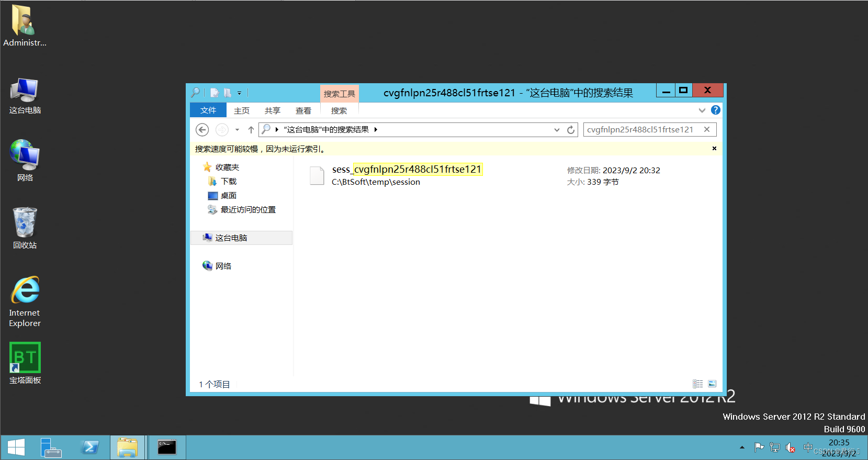Image resolution: width=868 pixels, height=460 pixels.
Task: Open 下载 folder in navigation pane
Action: (x=229, y=181)
